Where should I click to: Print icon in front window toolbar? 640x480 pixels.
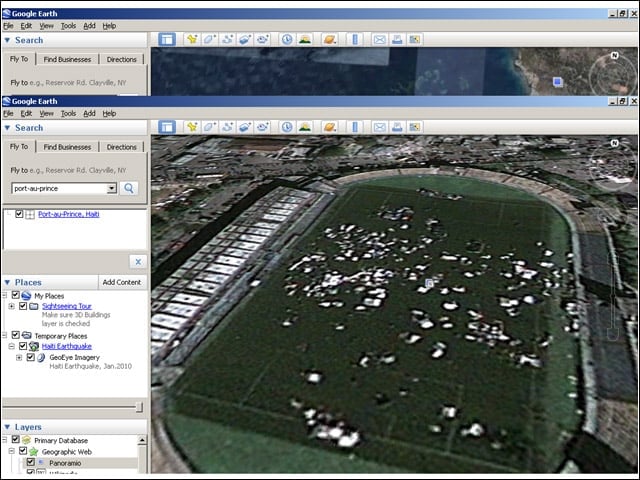click(x=397, y=127)
